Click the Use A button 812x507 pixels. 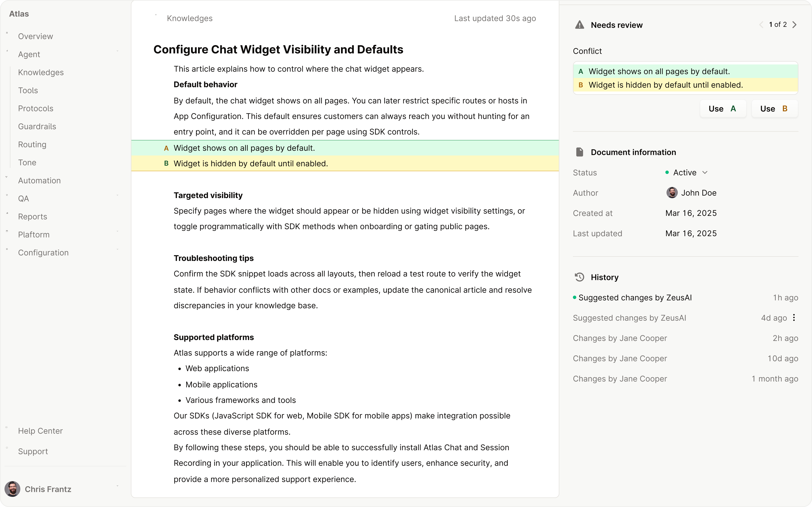723,109
